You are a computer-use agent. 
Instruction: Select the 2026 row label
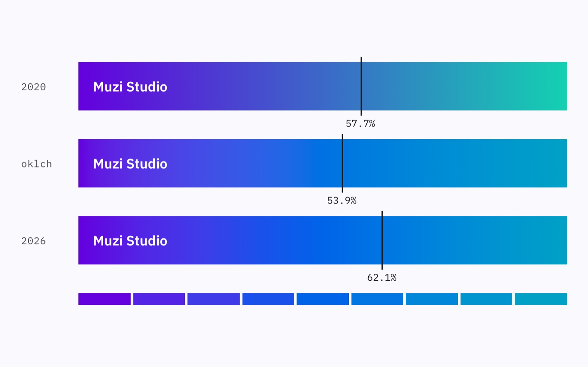pyautogui.click(x=33, y=241)
